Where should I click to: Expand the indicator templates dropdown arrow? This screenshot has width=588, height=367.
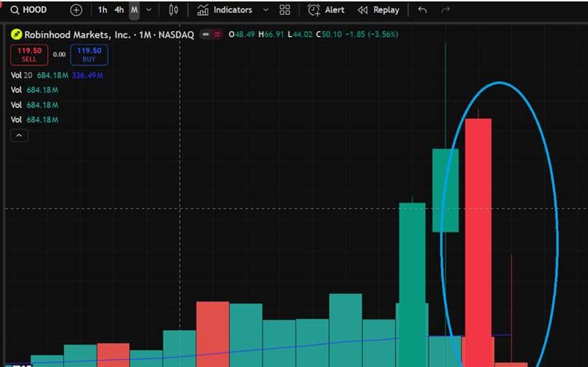tap(266, 10)
